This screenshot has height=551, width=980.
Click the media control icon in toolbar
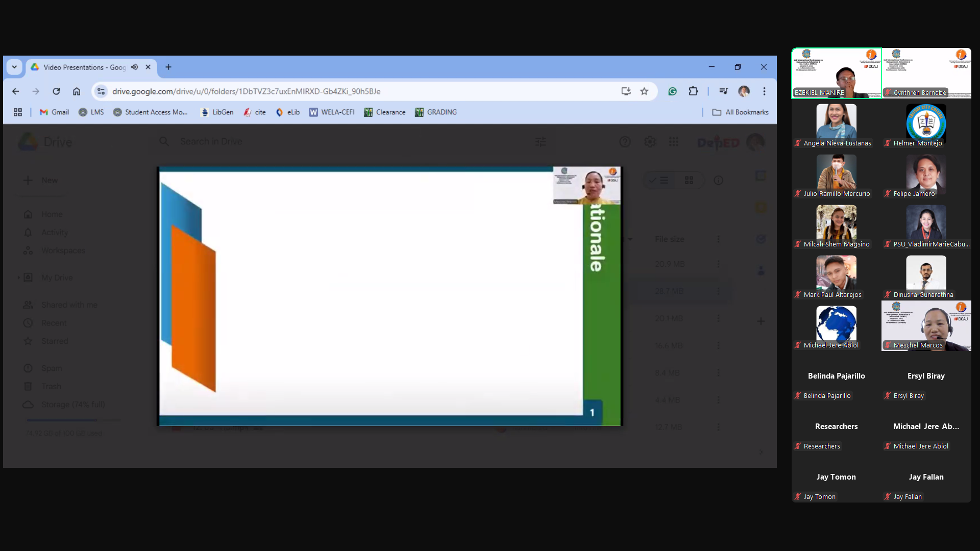point(723,91)
